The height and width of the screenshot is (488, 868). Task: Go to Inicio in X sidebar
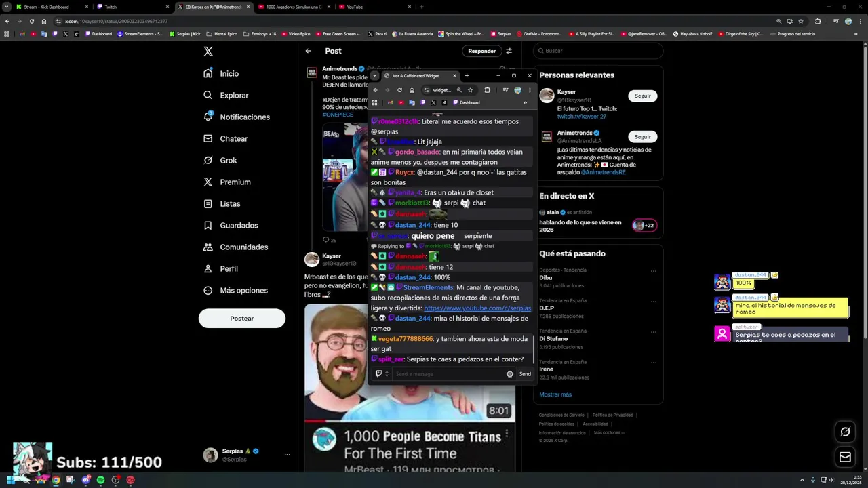click(x=221, y=73)
